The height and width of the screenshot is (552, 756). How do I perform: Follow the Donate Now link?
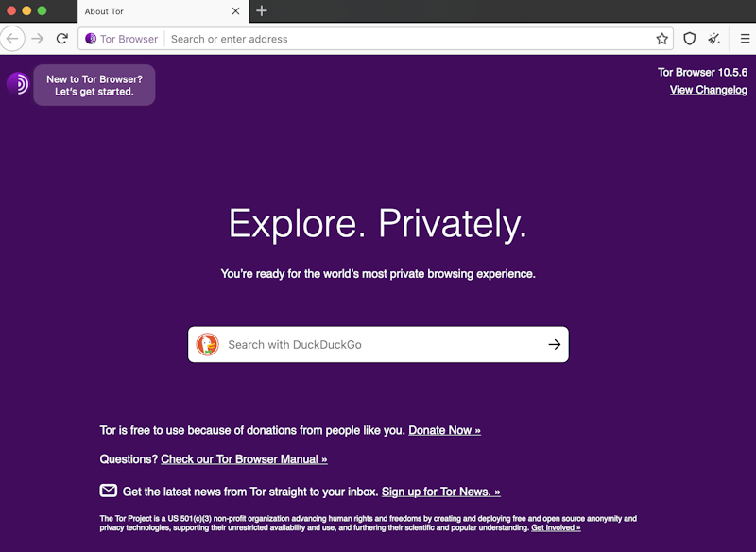[443, 429]
